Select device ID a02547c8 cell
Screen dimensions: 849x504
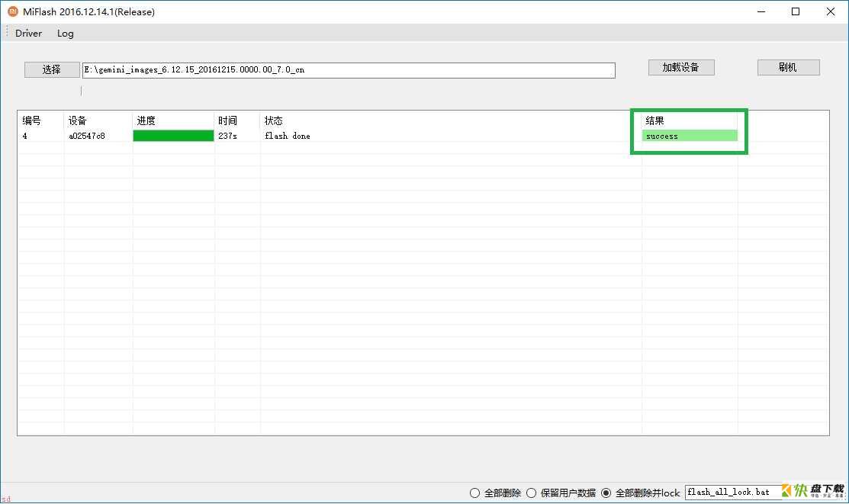click(87, 136)
